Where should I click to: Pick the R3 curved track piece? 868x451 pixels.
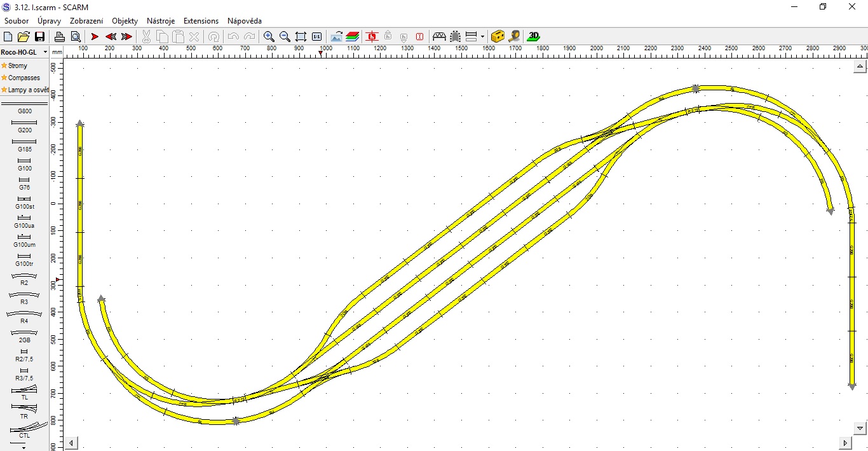tap(24, 296)
